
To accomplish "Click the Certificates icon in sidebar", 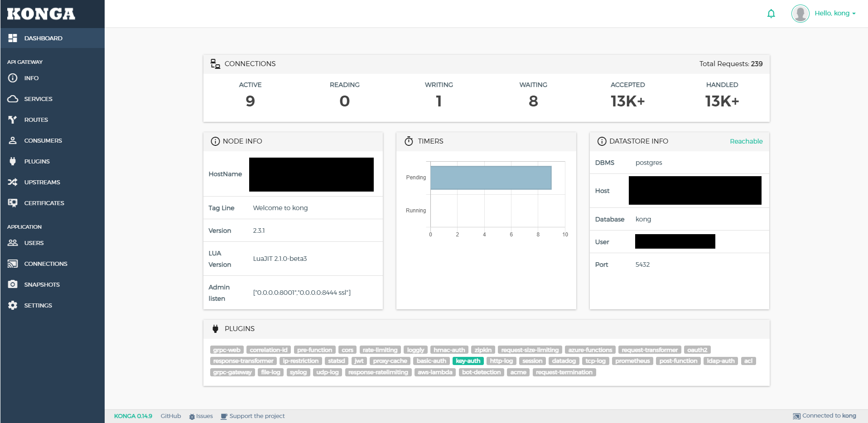I will (x=13, y=203).
